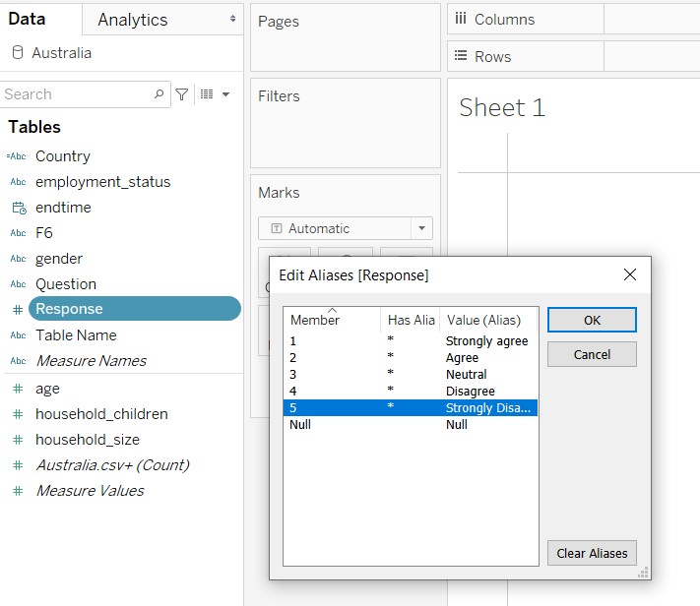Click the number icon beside household_children

click(x=18, y=414)
